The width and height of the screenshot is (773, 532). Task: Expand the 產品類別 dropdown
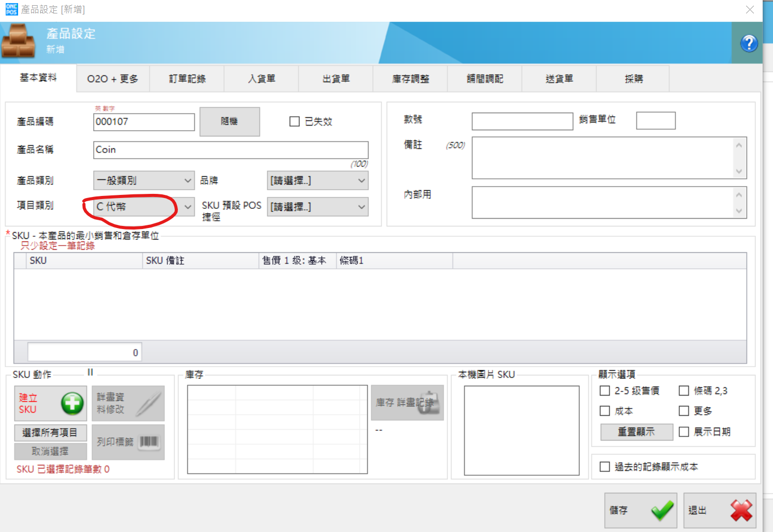[x=144, y=180]
